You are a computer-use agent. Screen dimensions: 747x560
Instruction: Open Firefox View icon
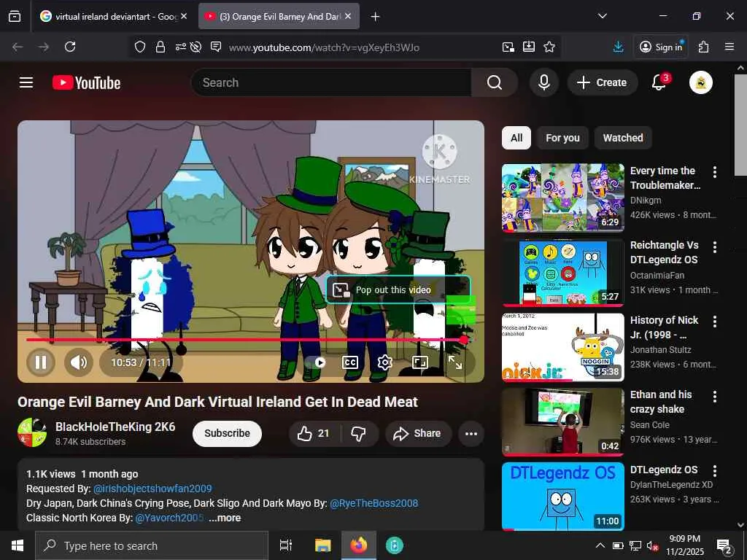pos(15,17)
